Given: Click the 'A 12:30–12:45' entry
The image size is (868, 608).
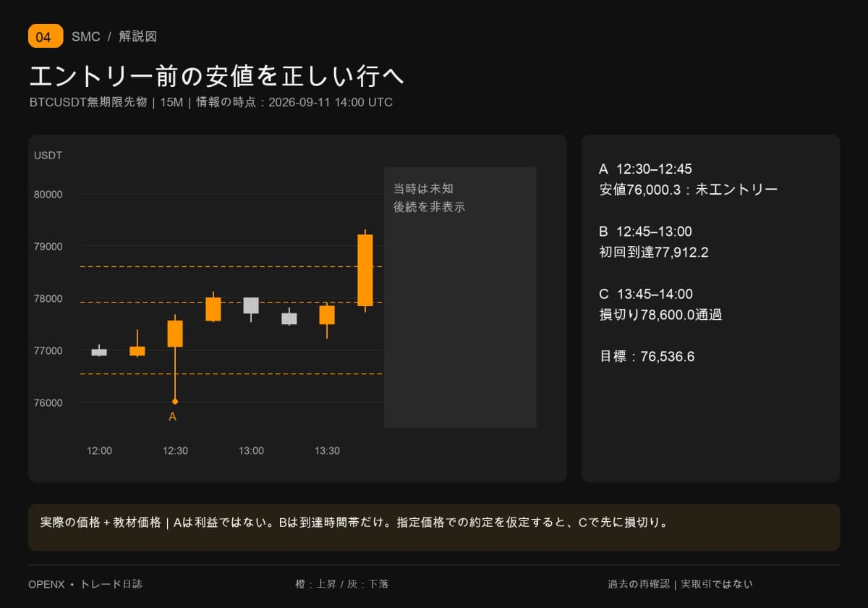Looking at the screenshot, I should [645, 169].
